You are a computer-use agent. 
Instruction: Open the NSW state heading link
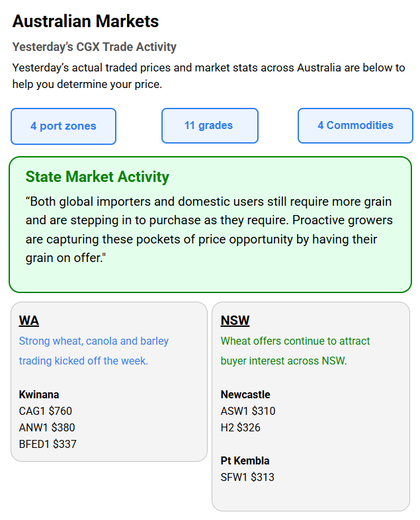(235, 321)
